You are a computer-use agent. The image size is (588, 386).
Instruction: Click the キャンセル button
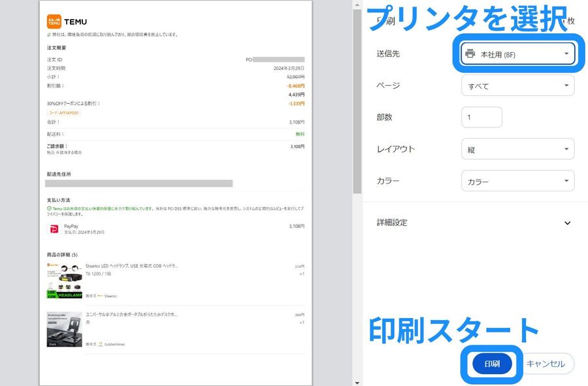[x=546, y=364]
